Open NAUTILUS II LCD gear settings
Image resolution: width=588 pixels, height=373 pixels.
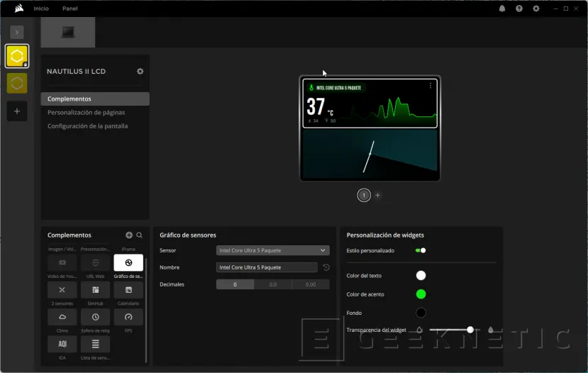[x=140, y=71]
